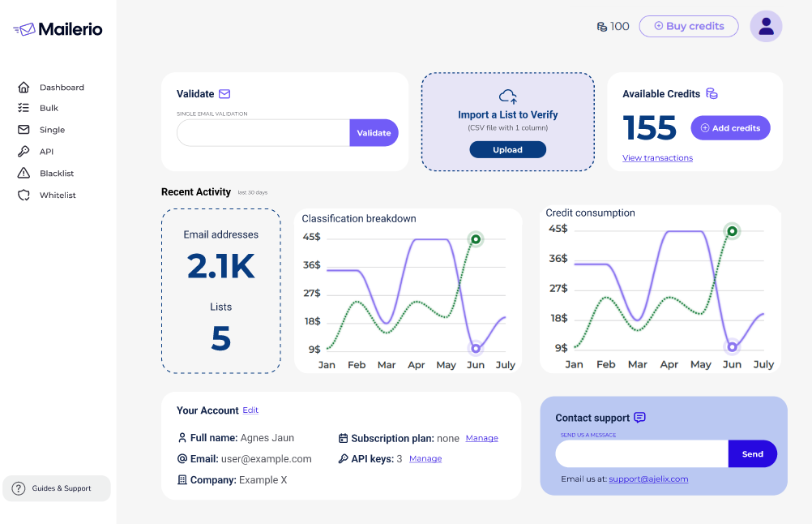Click the Lists count 5
The image size is (812, 524).
click(x=221, y=338)
